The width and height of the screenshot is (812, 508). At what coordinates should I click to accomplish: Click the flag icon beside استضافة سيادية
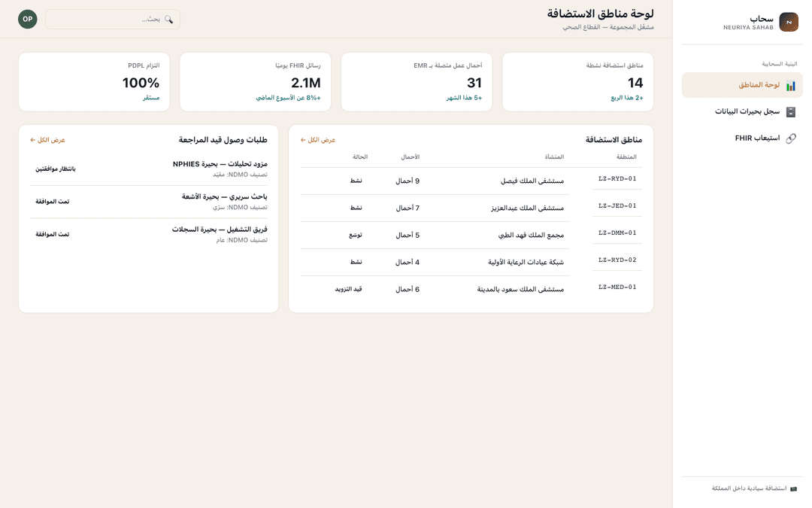793,488
